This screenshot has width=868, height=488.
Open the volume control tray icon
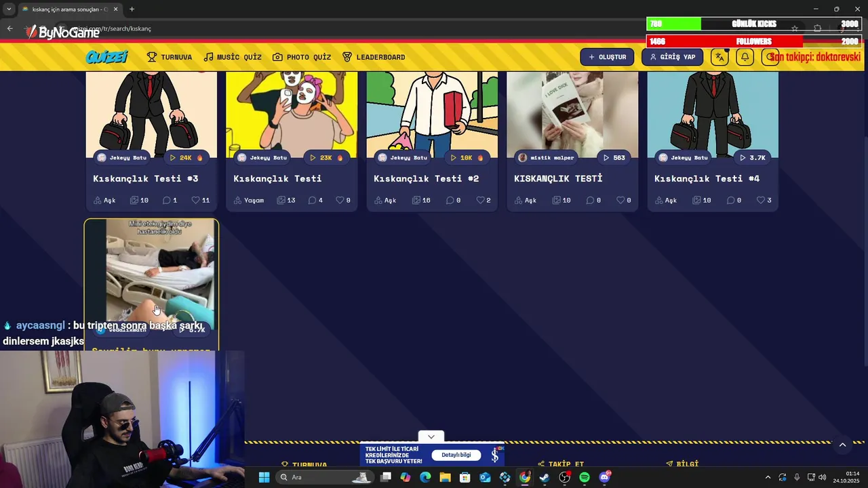click(x=823, y=477)
